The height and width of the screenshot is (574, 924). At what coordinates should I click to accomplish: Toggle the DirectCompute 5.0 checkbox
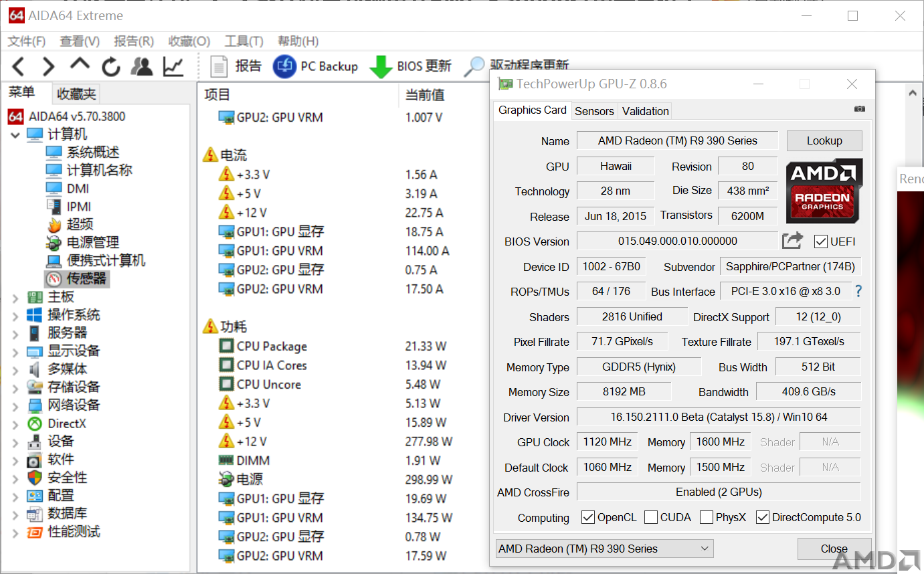coord(762,517)
